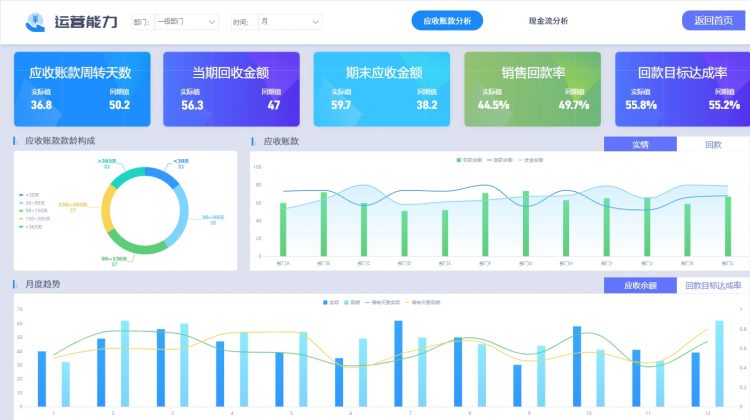
Task: Switch to the 现金流分析 tab
Action: (548, 21)
